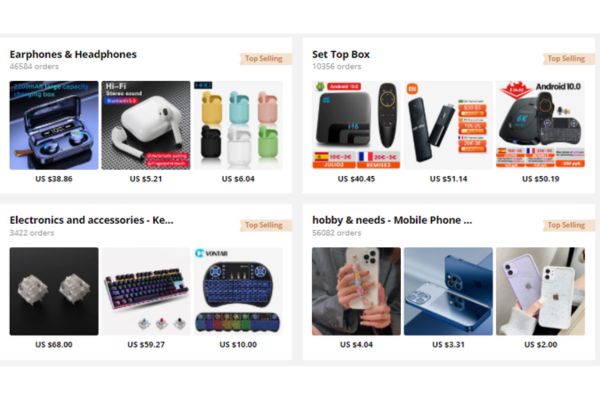Viewport: 600px width, 400px height.
Task: Open the hobby & needs Mobile Phone category
Action: click(392, 220)
